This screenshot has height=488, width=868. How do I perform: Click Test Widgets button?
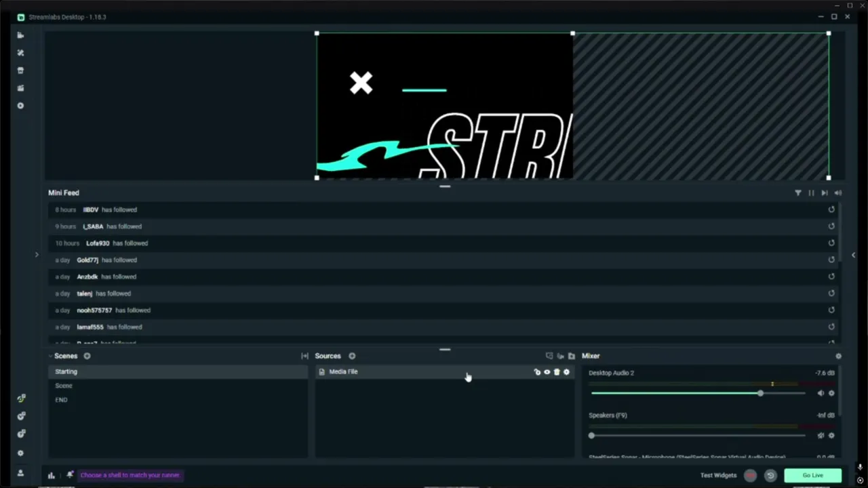pos(718,476)
